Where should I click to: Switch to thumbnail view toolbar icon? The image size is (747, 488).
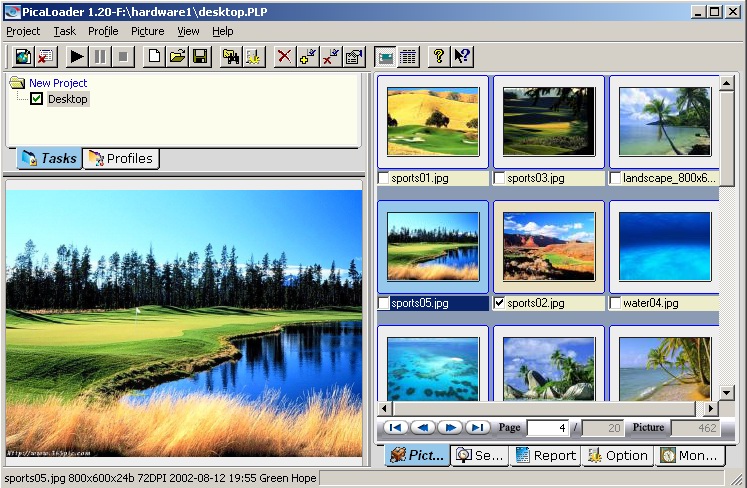pos(385,56)
